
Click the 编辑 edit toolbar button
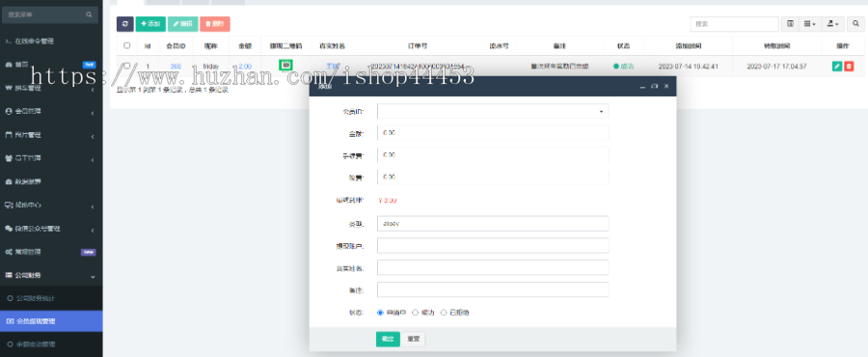[x=182, y=24]
